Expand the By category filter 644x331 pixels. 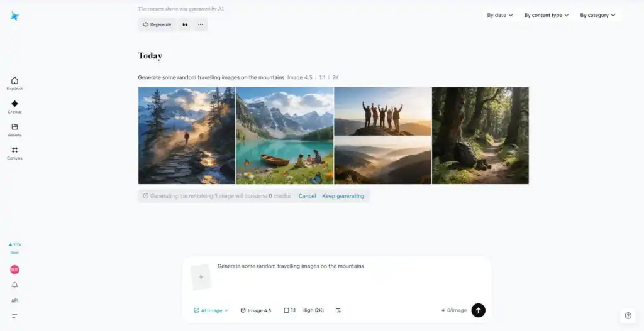pyautogui.click(x=597, y=15)
